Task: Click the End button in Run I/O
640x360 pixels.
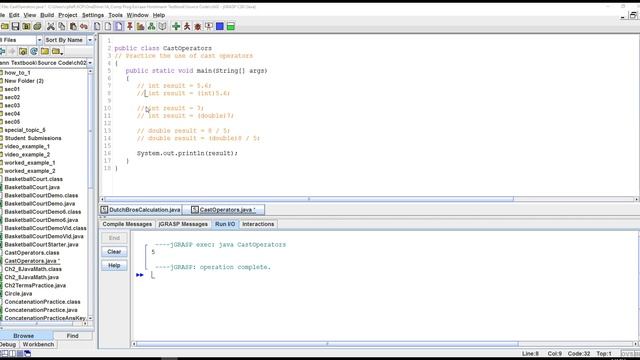Action: [x=114, y=238]
